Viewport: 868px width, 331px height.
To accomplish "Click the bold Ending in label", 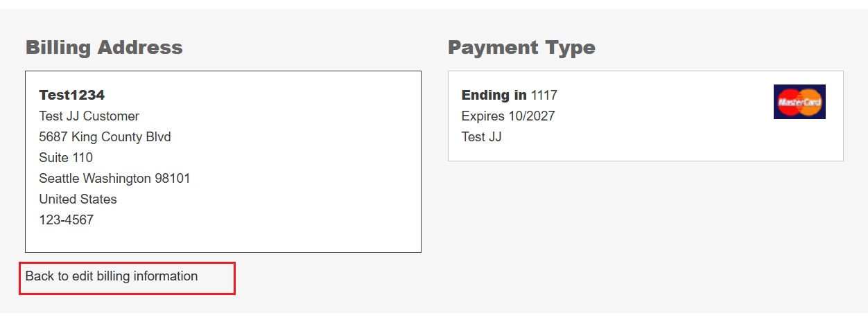I will (494, 95).
